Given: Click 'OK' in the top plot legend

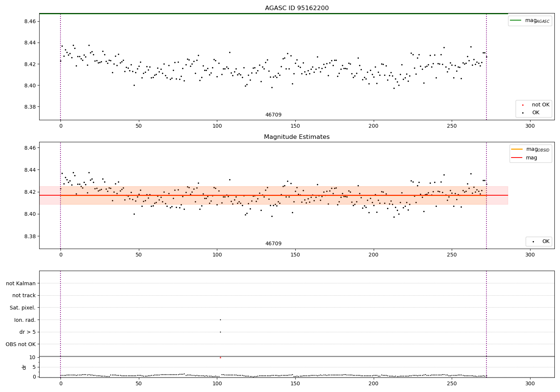Looking at the screenshot, I should (531, 113).
